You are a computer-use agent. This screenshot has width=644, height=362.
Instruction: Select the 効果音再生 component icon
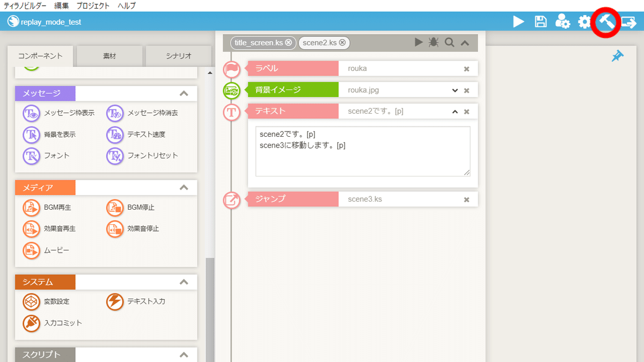click(x=32, y=229)
